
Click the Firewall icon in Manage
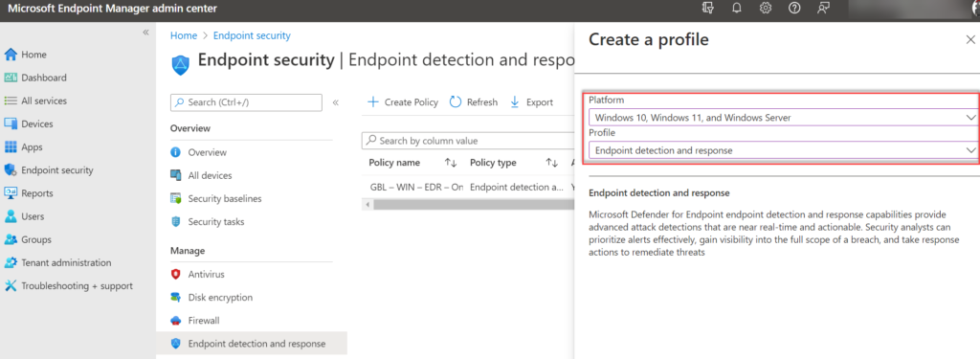click(x=176, y=320)
